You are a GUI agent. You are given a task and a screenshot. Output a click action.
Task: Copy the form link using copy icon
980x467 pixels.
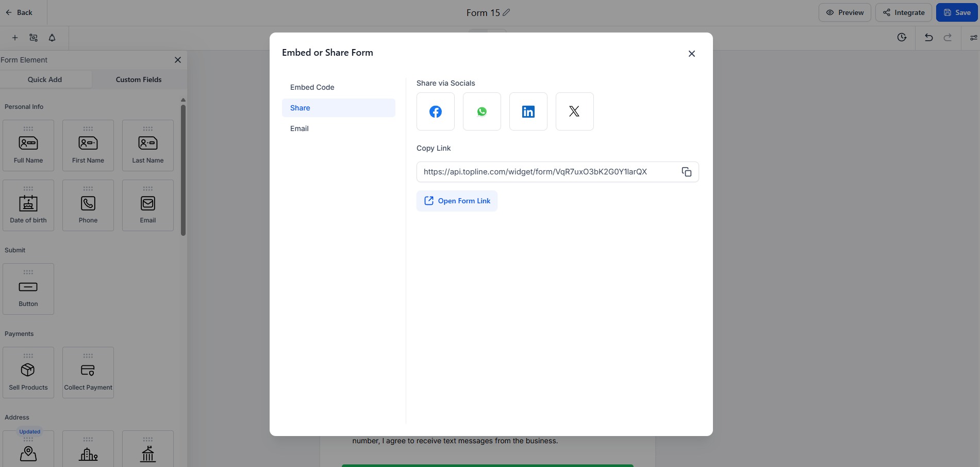[x=687, y=172]
